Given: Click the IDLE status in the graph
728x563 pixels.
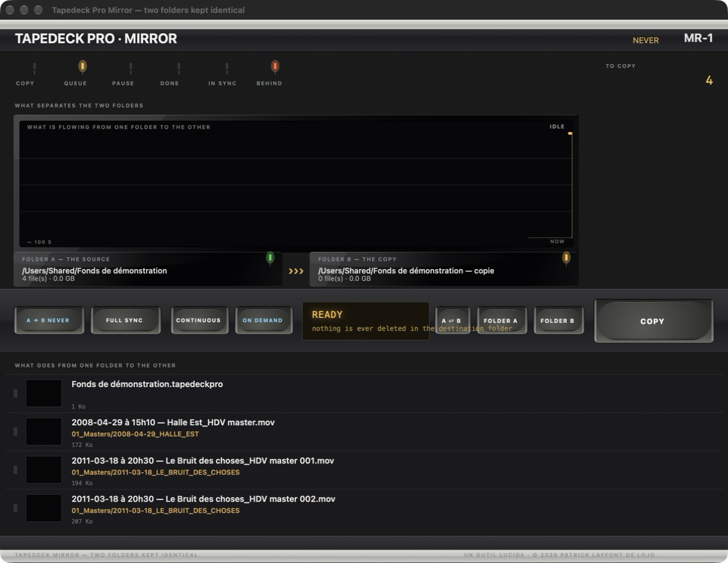Looking at the screenshot, I should click(x=556, y=127).
